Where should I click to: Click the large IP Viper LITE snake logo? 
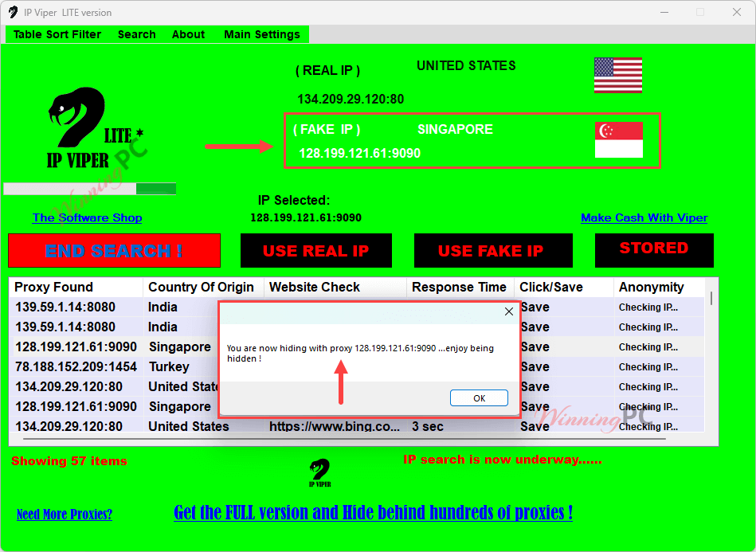[x=95, y=128]
